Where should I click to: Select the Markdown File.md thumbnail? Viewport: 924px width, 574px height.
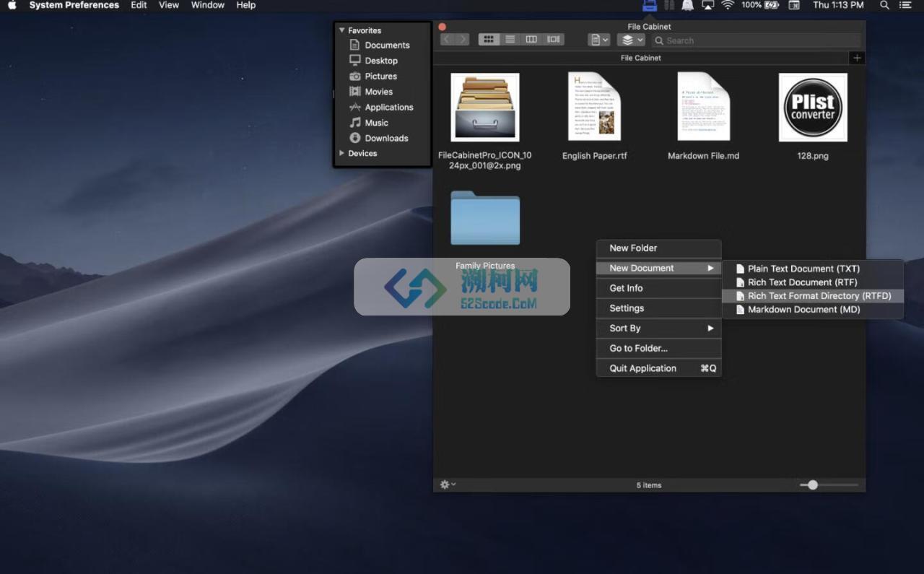pos(704,106)
